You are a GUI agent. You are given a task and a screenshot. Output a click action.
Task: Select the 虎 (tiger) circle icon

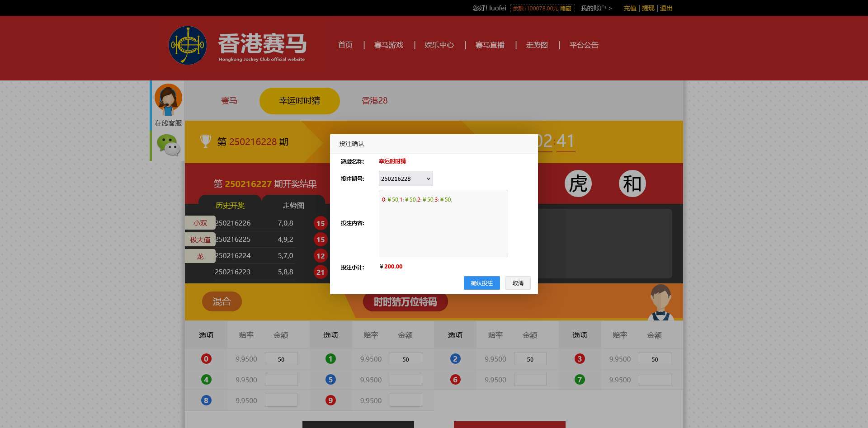578,183
